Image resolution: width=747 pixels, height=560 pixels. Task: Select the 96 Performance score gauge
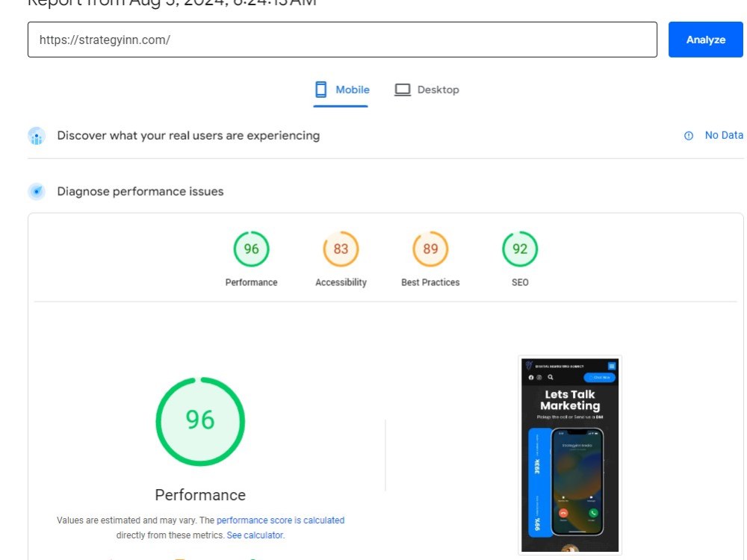click(x=251, y=249)
